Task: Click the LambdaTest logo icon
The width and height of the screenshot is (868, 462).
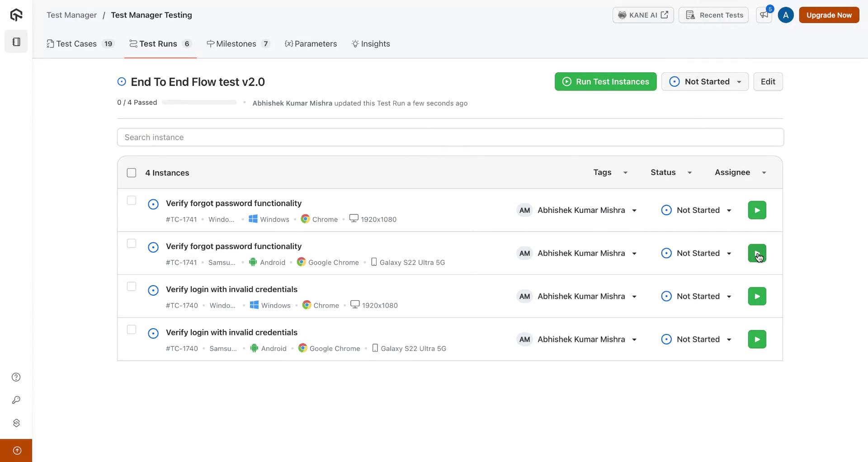Action: (16, 15)
